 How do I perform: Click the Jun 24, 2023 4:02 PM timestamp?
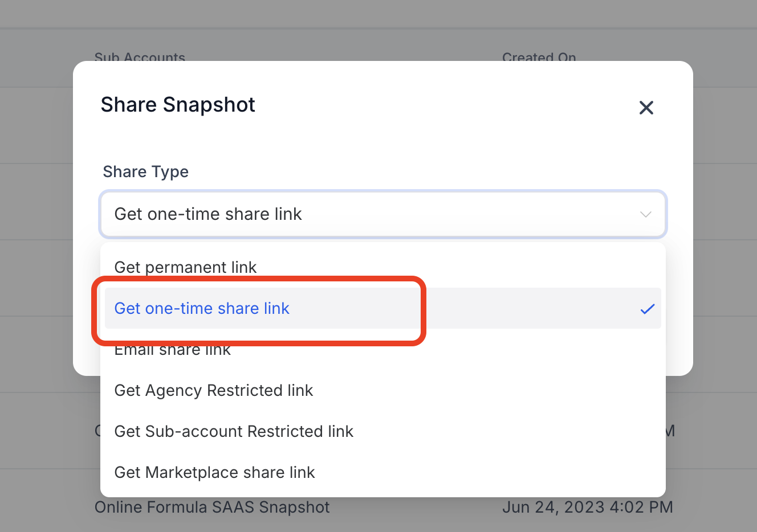587,508
